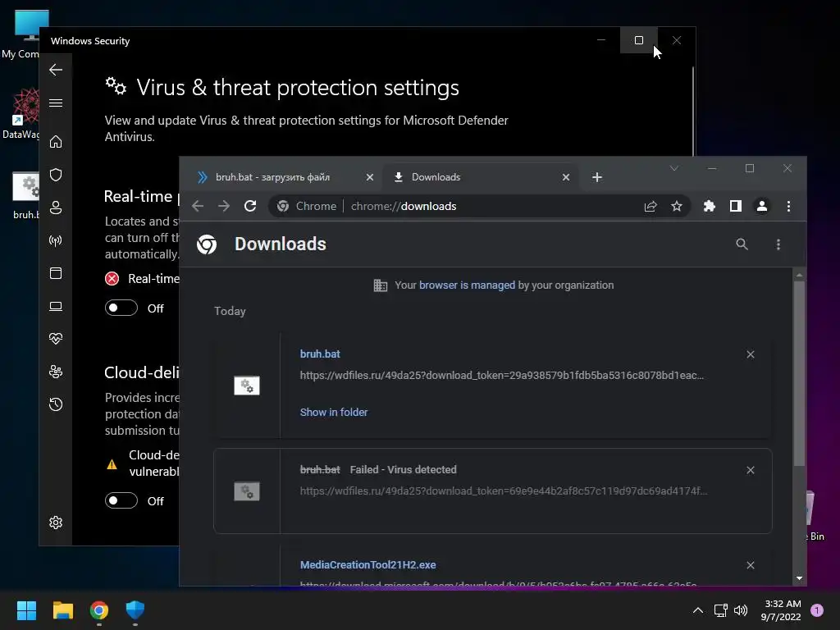Toggle Cloud-delivered protection switch
This screenshot has height=630, width=840.
click(121, 500)
